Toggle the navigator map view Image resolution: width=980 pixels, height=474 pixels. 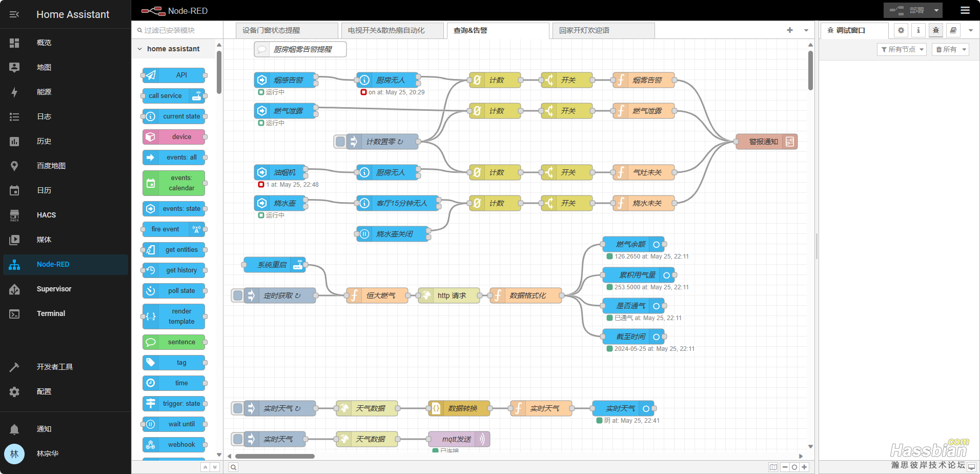coord(773,467)
